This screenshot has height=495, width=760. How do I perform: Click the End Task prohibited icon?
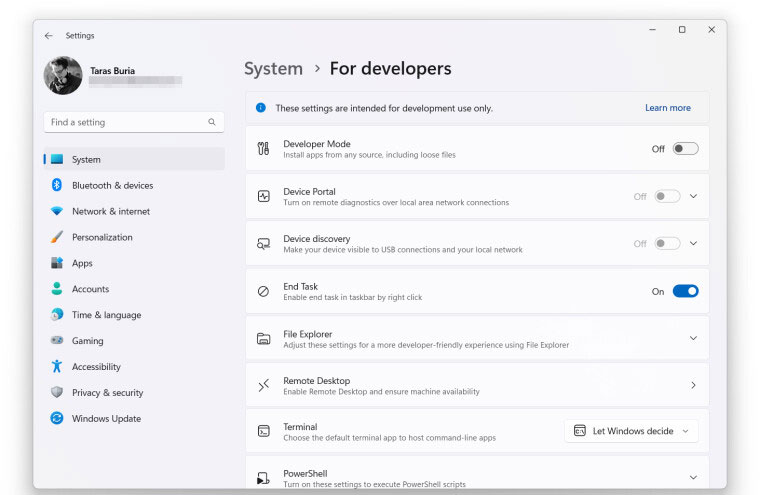click(263, 291)
